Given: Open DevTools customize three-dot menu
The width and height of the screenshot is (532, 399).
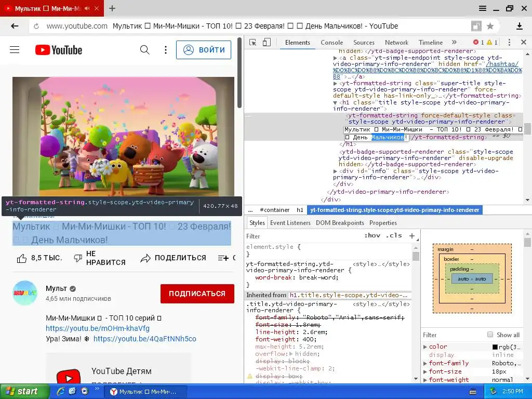Looking at the screenshot, I should coord(509,43).
